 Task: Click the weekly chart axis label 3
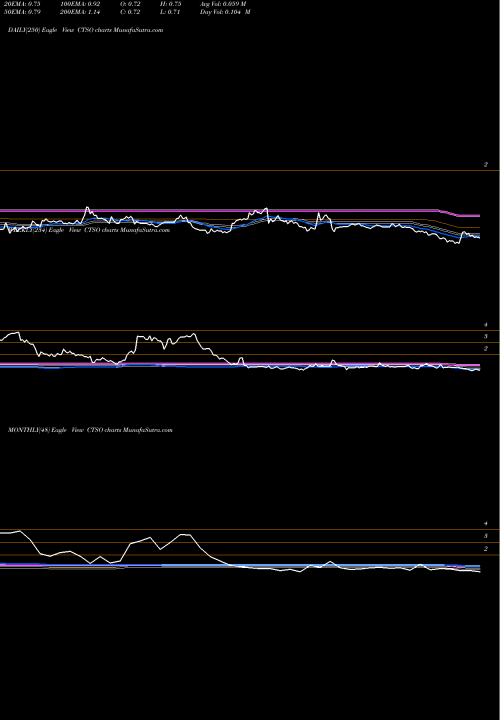(485, 337)
